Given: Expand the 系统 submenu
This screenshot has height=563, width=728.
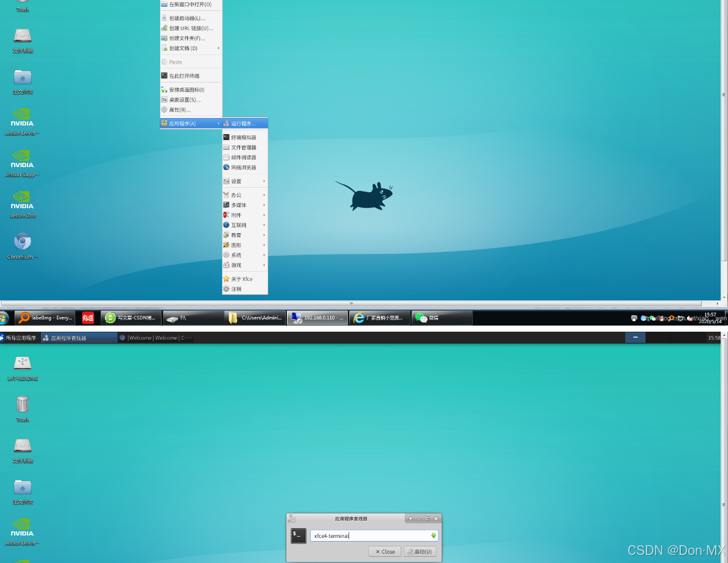Looking at the screenshot, I should tap(245, 255).
